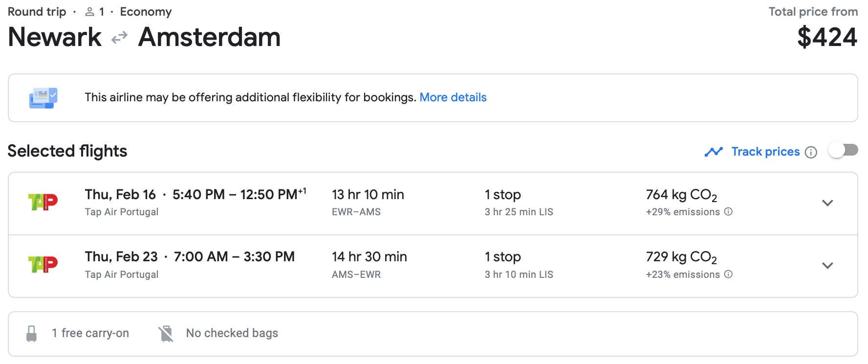Click the round-trip arrows between cities
868x364 pixels.
coord(119,38)
